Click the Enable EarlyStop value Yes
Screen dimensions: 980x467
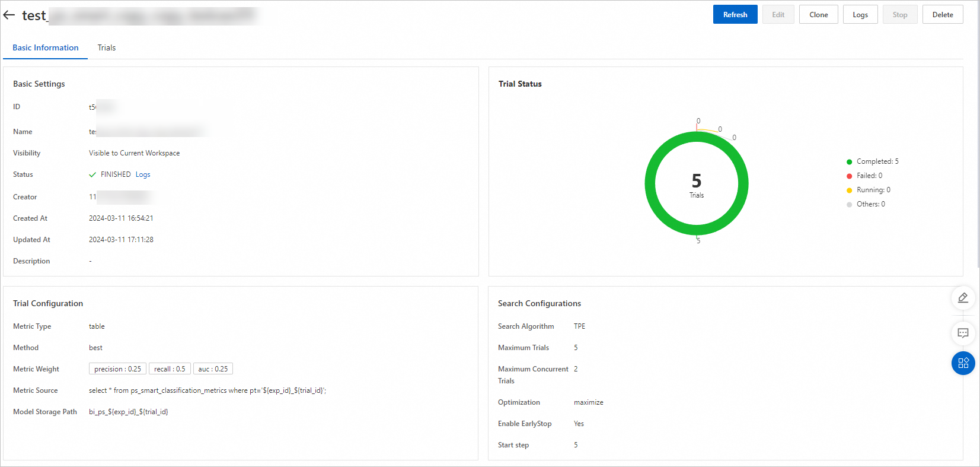pyautogui.click(x=579, y=424)
